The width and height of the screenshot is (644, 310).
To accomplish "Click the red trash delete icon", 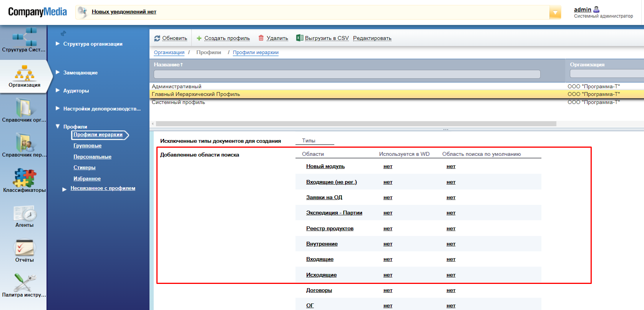I will pos(261,38).
